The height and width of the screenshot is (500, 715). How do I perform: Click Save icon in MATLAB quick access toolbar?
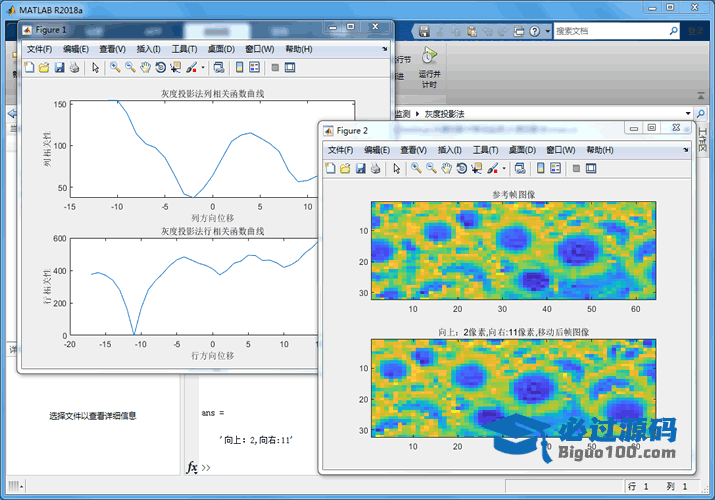(x=425, y=31)
